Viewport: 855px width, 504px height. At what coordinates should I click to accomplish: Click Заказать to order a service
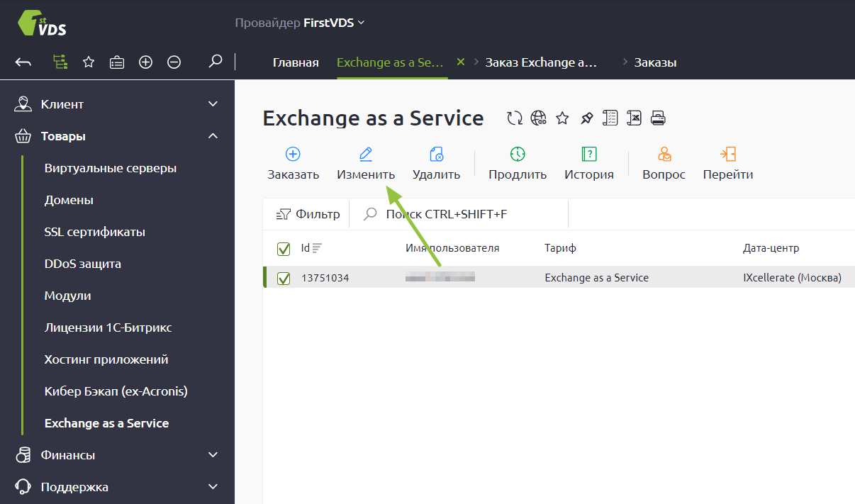[x=294, y=164]
